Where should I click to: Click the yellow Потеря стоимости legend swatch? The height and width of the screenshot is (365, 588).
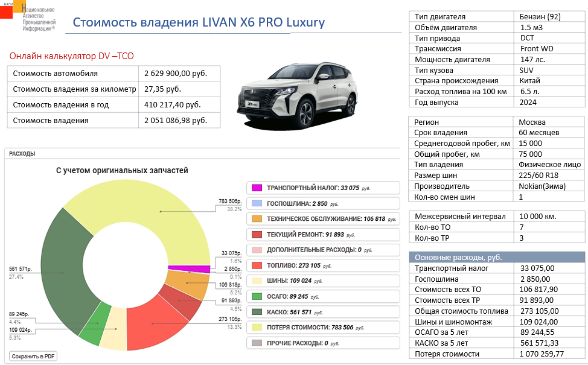(257, 328)
